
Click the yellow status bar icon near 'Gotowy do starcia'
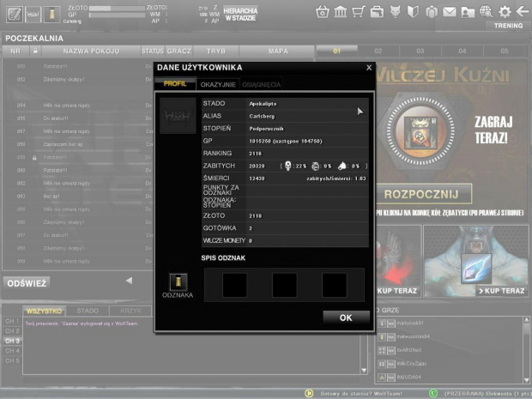[309, 393]
